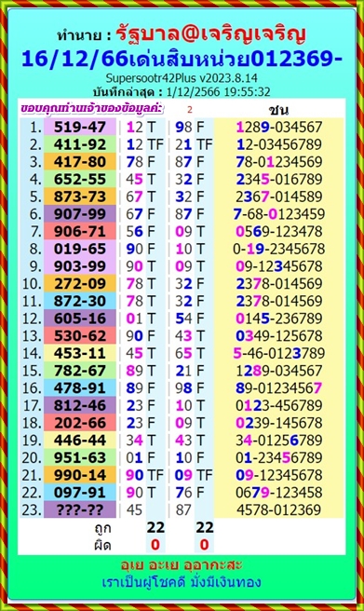The height and width of the screenshot is (611, 364).
Task: Click the ถูก summary label
Action: [x=102, y=528]
